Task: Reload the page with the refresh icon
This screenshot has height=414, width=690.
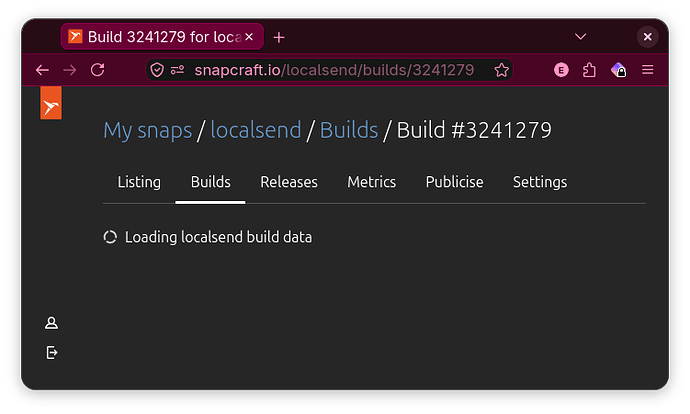Action: coord(98,70)
